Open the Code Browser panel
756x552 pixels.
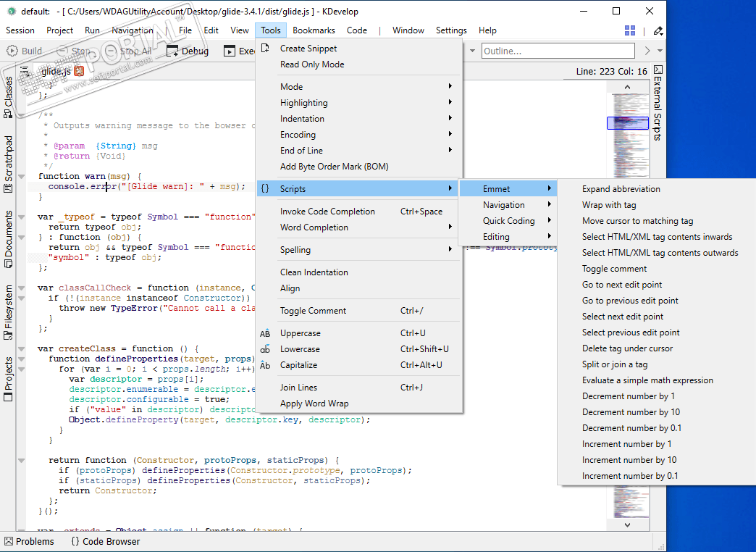(x=105, y=541)
